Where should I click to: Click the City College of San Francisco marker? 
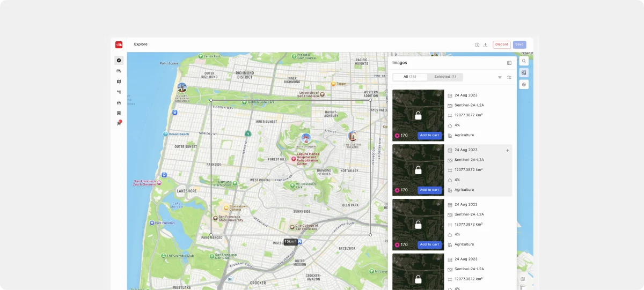coord(292,227)
